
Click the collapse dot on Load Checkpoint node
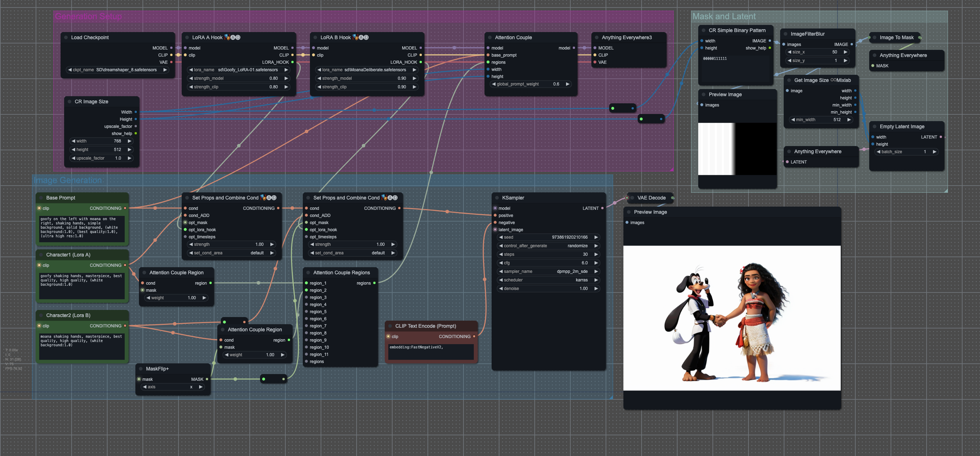coord(66,37)
